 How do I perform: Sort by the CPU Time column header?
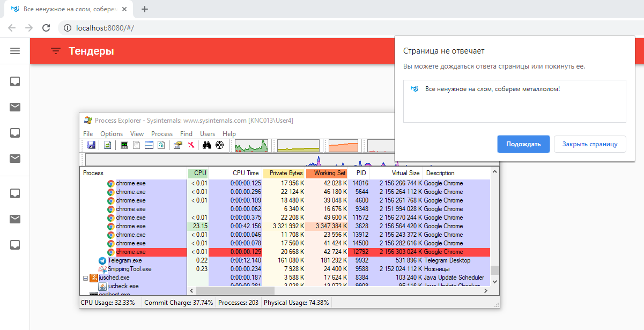tap(235, 173)
